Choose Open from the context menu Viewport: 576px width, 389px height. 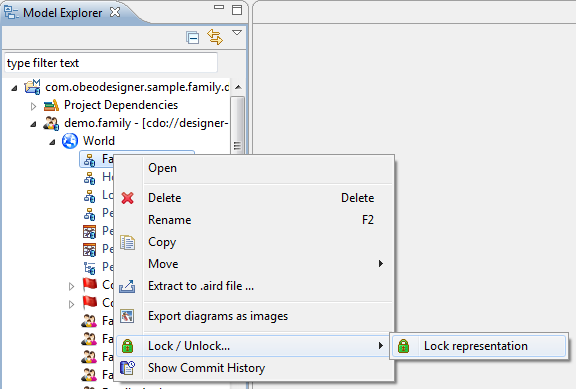point(255,168)
